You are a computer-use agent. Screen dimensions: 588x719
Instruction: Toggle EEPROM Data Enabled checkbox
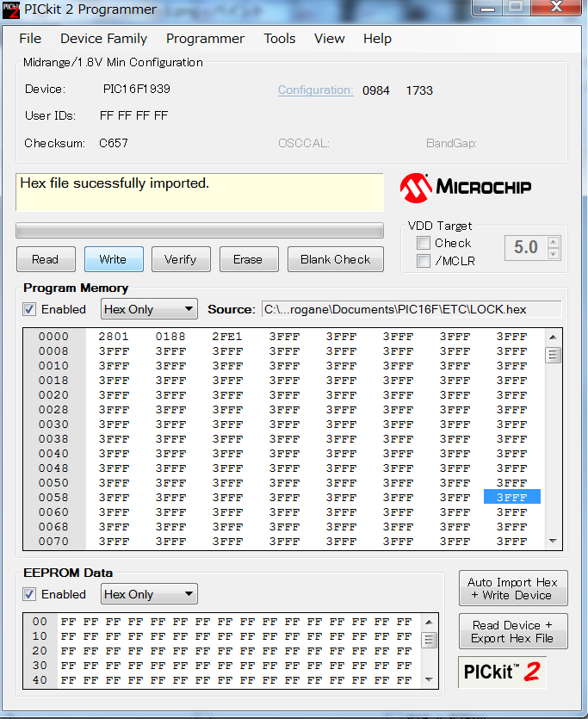pos(29,594)
